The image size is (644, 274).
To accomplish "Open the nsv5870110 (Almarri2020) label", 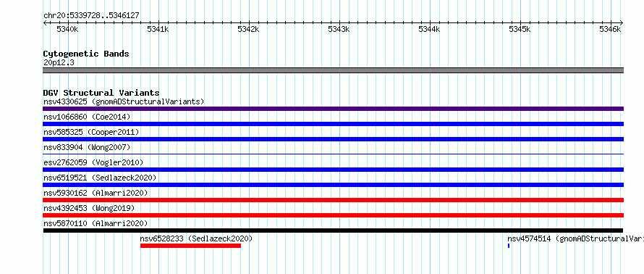I will [96, 223].
